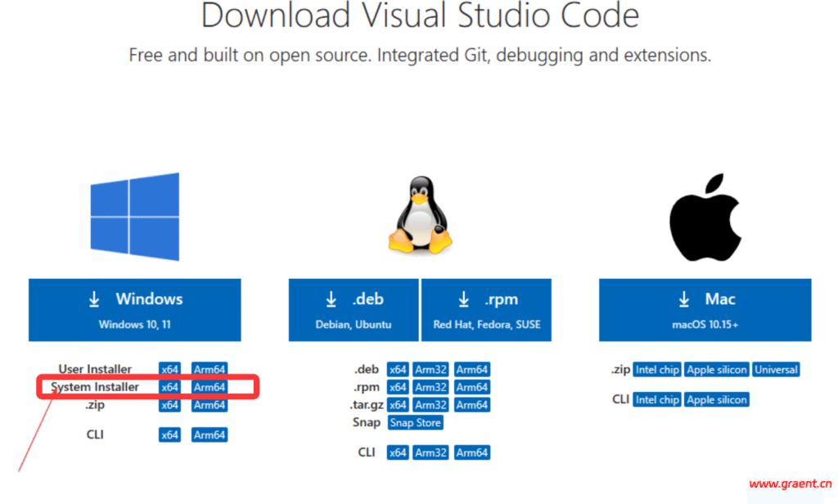The width and height of the screenshot is (838, 504).
Task: Choose x64 for Windows System Installer
Action: click(169, 387)
